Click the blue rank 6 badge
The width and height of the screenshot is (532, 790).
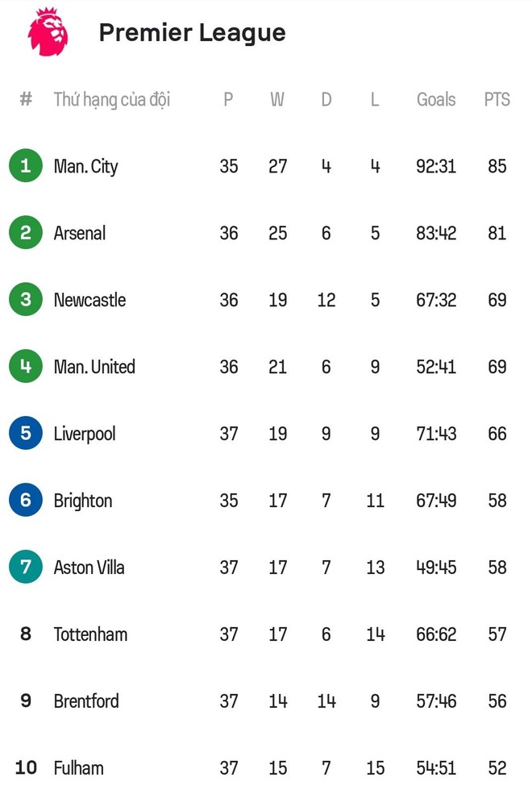click(26, 501)
